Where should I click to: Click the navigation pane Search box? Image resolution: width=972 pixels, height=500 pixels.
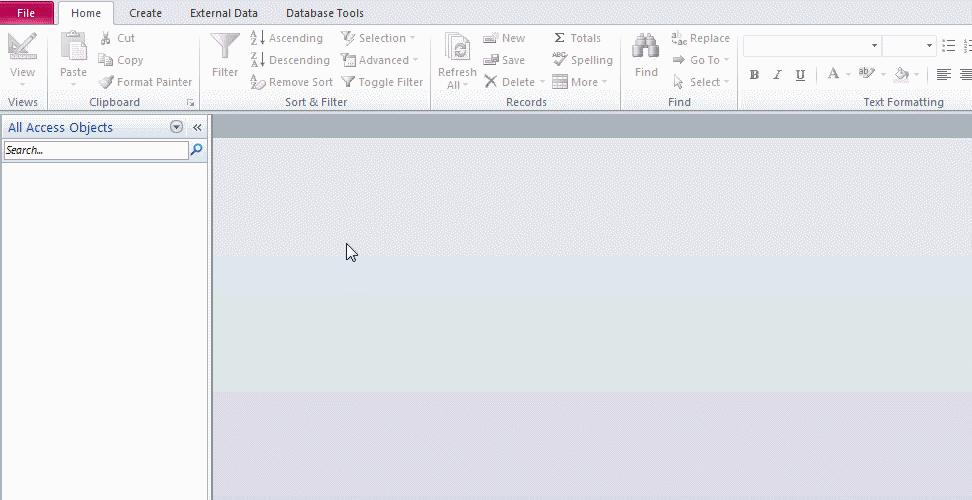click(x=96, y=150)
